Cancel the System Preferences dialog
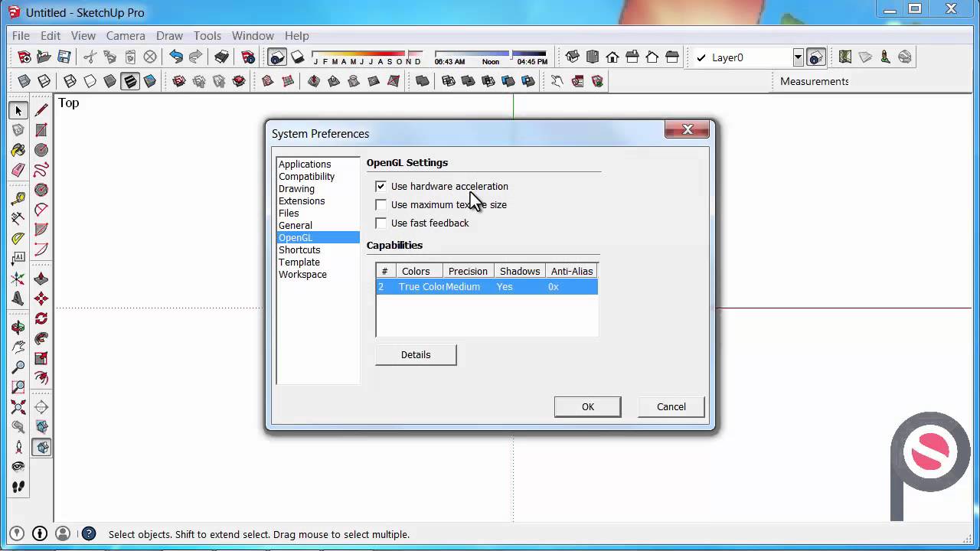980x551 pixels. coord(671,406)
